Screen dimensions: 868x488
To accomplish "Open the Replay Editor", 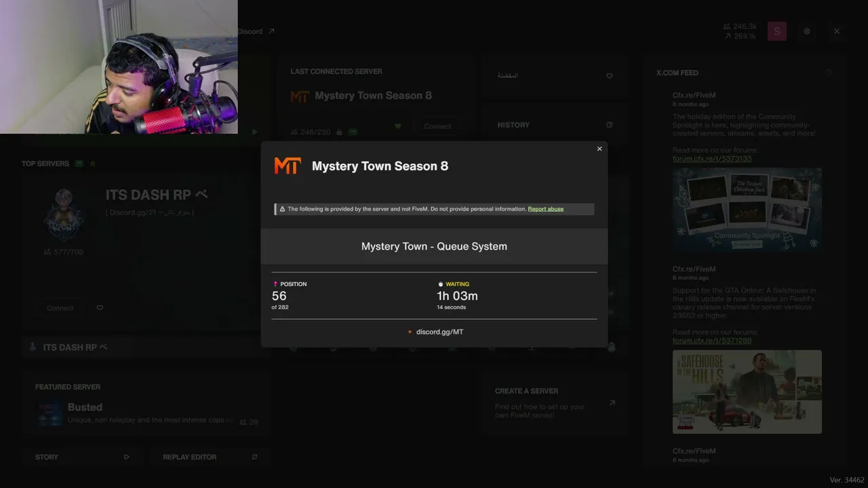I will [190, 457].
